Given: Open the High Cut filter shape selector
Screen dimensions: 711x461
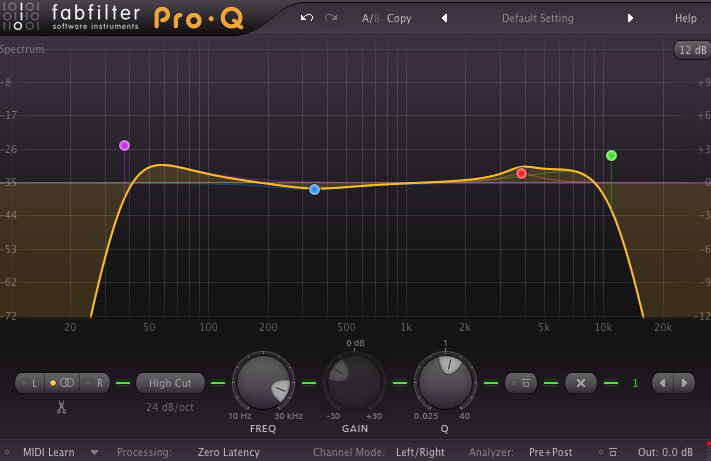Looking at the screenshot, I should point(170,383).
